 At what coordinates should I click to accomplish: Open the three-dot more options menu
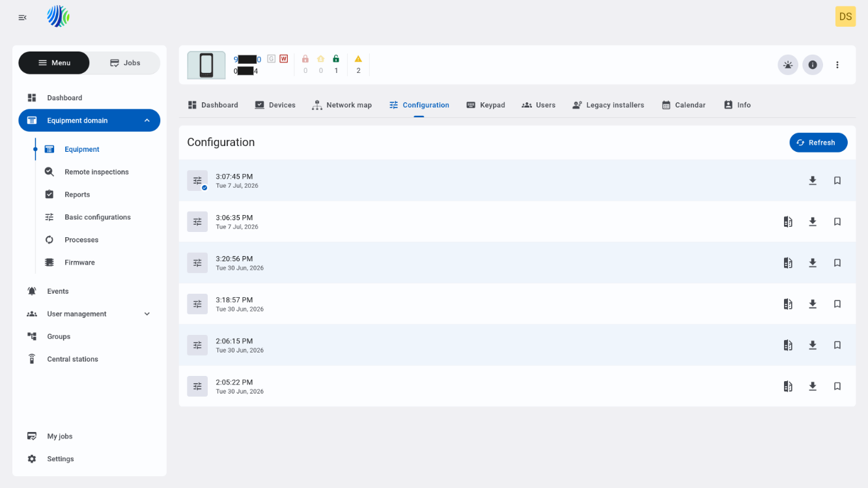pos(837,65)
